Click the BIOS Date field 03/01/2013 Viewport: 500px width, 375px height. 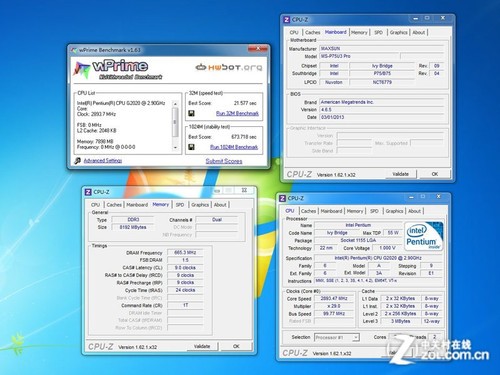pos(382,117)
